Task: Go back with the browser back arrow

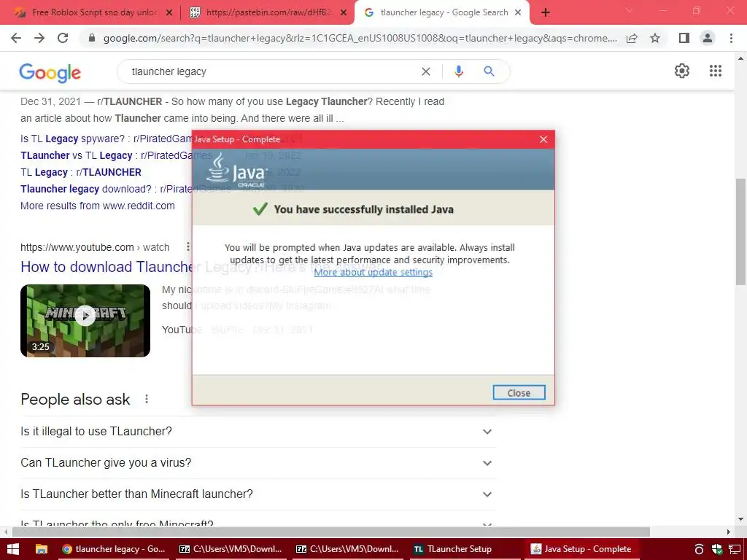Action: coord(16,38)
